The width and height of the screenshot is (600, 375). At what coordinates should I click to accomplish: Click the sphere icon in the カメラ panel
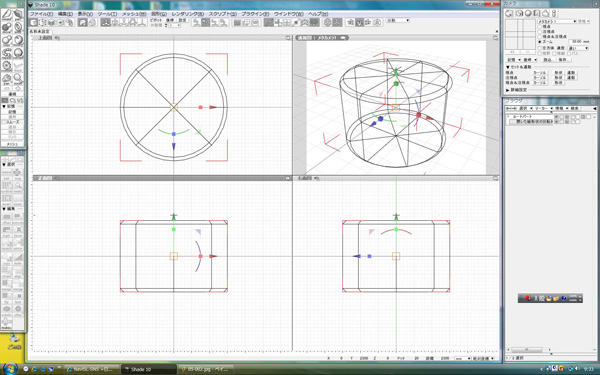[528, 13]
